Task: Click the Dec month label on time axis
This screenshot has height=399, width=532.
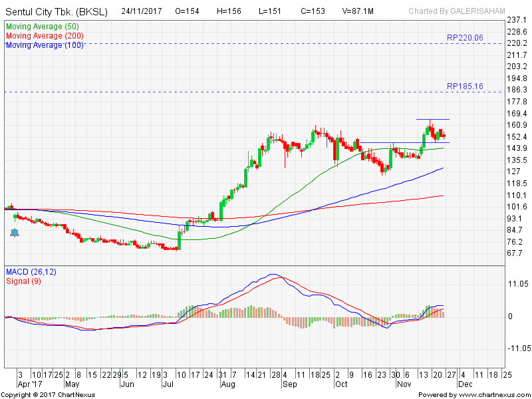Action: tap(464, 384)
